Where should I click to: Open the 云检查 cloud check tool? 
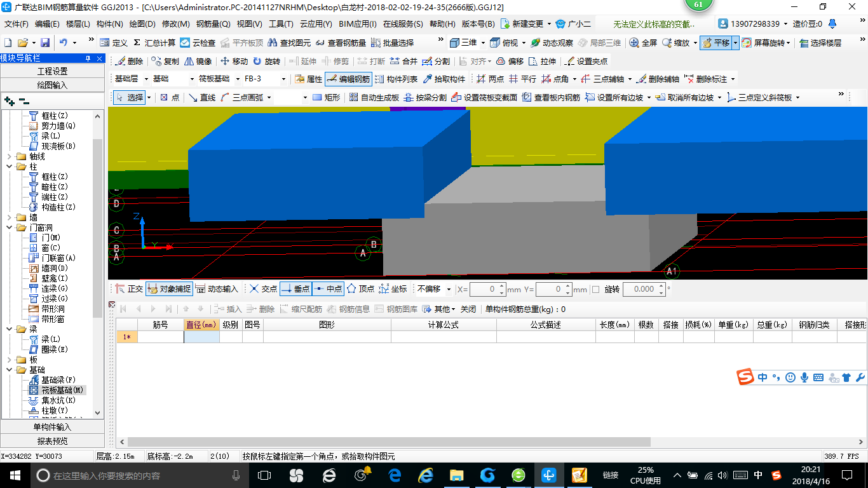[198, 43]
